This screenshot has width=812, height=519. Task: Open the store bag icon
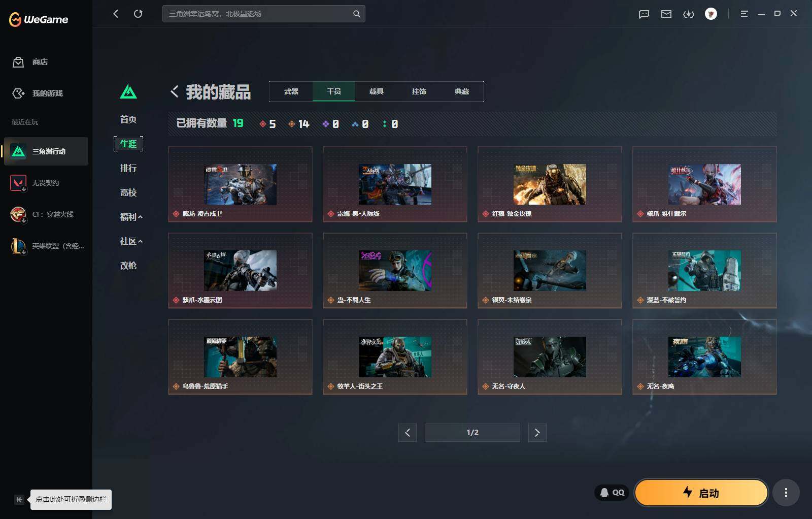coord(18,62)
